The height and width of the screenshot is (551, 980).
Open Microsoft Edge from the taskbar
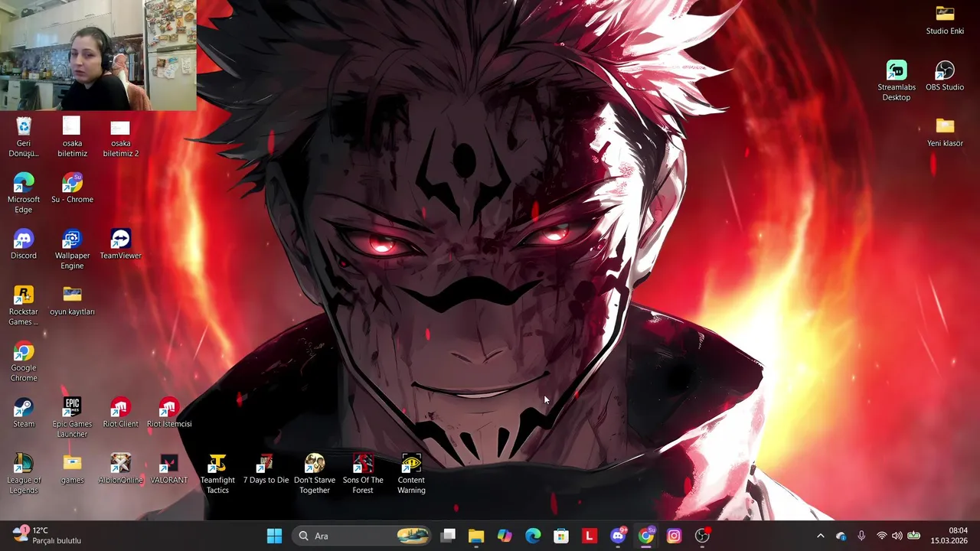[x=533, y=536]
